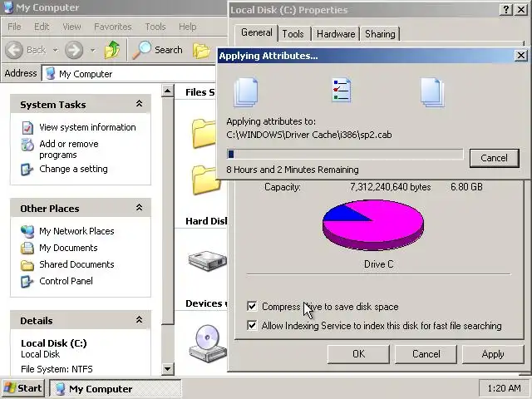Click the blue used space pie slice
532x399 pixels.
pos(344,214)
